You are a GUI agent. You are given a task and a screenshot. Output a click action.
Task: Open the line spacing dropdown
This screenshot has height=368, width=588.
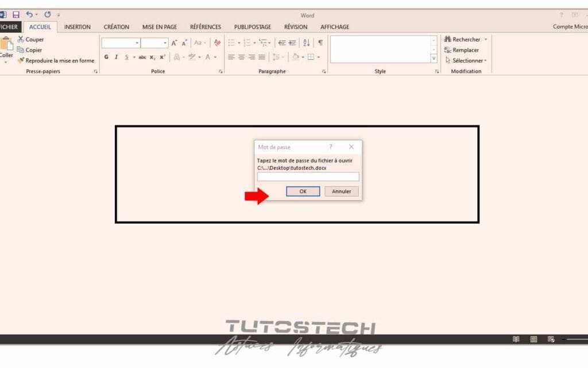point(278,56)
